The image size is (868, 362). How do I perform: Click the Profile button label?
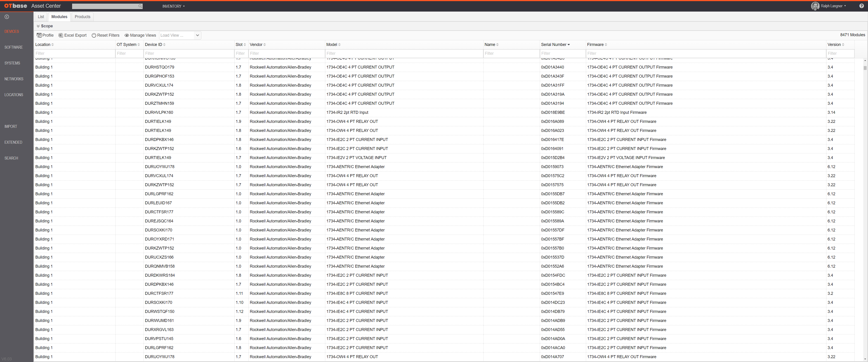coord(48,35)
